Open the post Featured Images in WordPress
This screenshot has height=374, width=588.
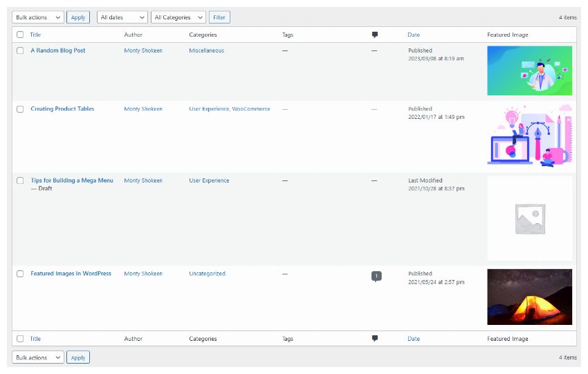tap(71, 274)
